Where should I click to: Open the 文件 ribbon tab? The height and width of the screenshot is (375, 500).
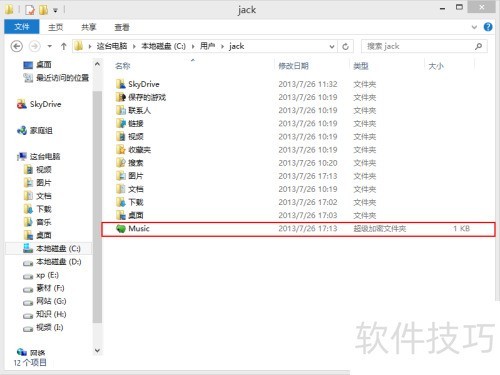[x=22, y=27]
